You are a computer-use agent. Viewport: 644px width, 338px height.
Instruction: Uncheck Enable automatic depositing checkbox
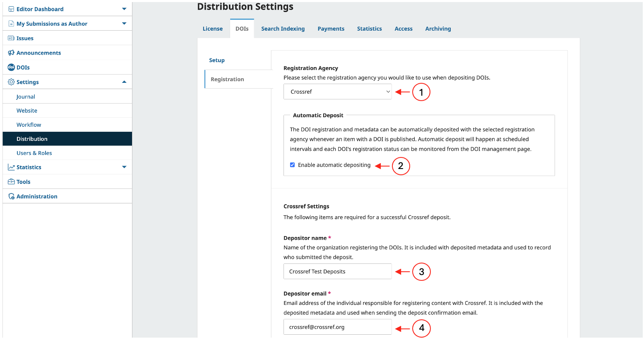tap(292, 165)
